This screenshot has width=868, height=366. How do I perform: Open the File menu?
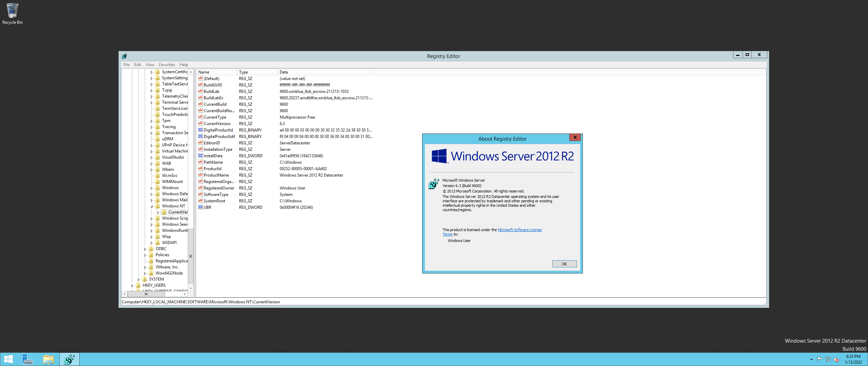126,65
